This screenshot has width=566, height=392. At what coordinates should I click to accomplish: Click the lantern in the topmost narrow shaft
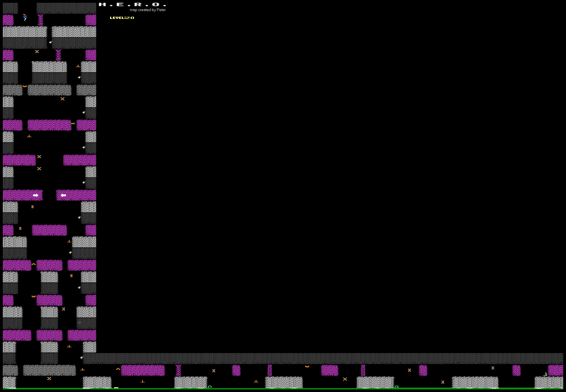50,42
